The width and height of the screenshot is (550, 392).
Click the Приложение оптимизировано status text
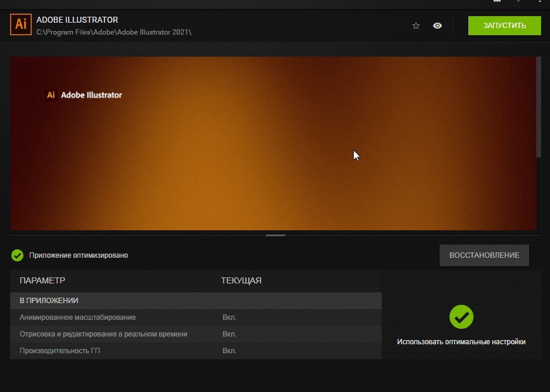coord(79,255)
